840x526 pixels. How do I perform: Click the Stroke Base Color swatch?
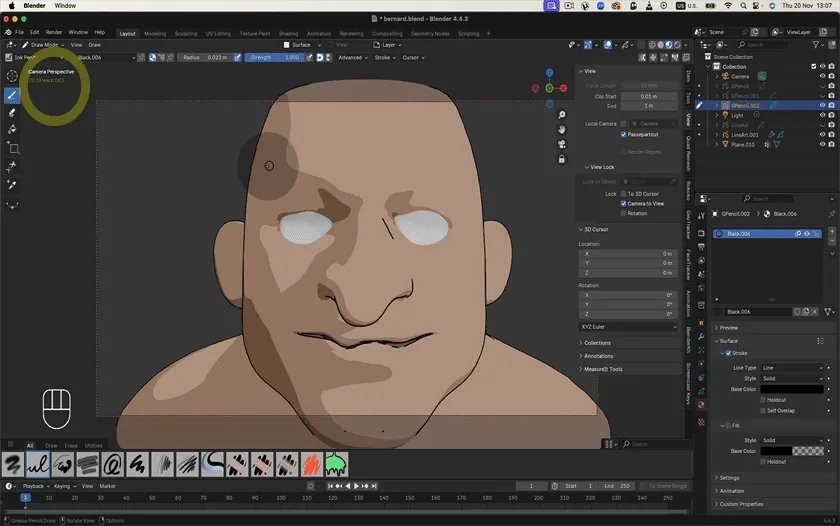click(x=792, y=389)
